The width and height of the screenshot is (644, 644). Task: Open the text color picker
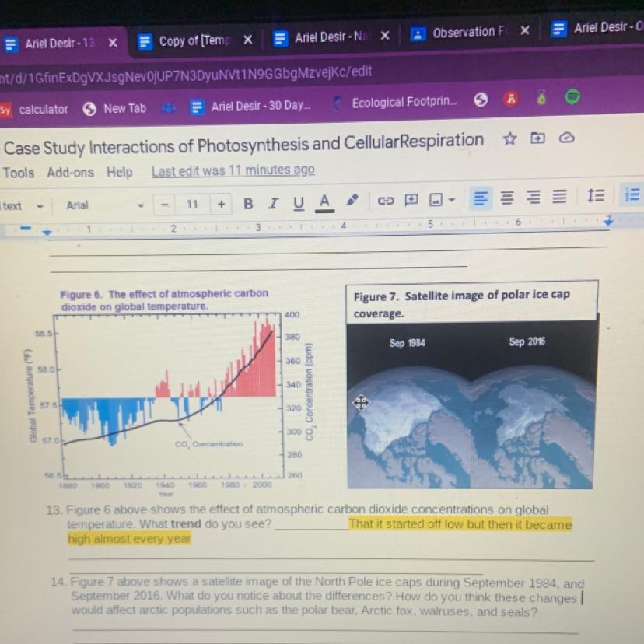point(324,202)
